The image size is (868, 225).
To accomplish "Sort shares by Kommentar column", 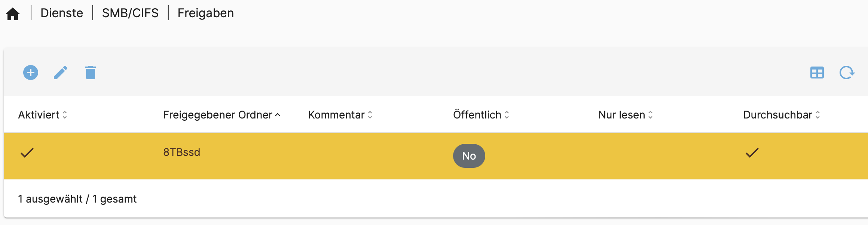I will (x=336, y=115).
